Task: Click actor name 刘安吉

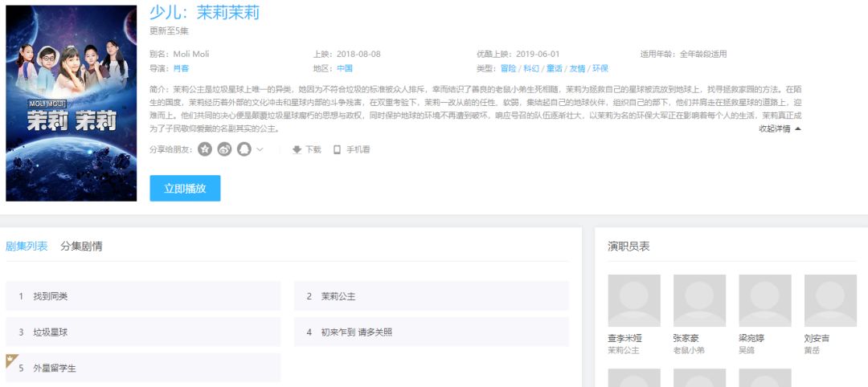Action: point(817,338)
